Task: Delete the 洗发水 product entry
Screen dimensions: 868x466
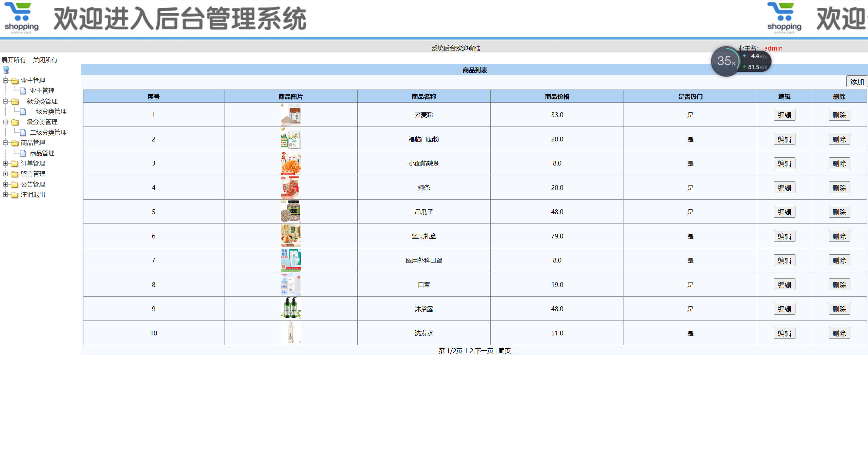Action: pyautogui.click(x=839, y=333)
